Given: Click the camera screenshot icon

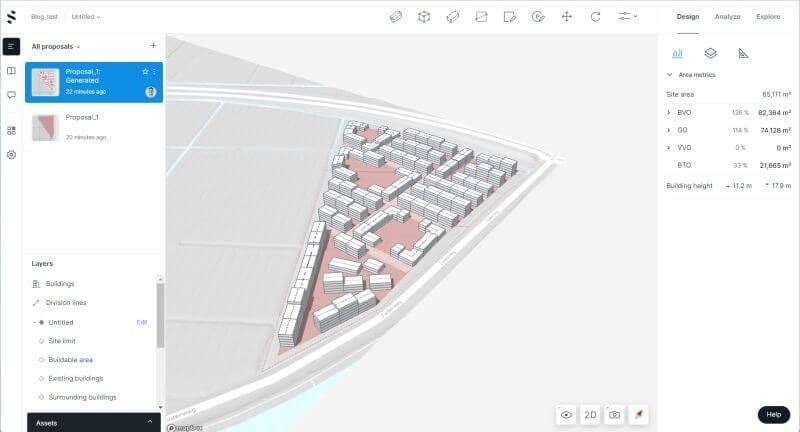Looking at the screenshot, I should [614, 414].
